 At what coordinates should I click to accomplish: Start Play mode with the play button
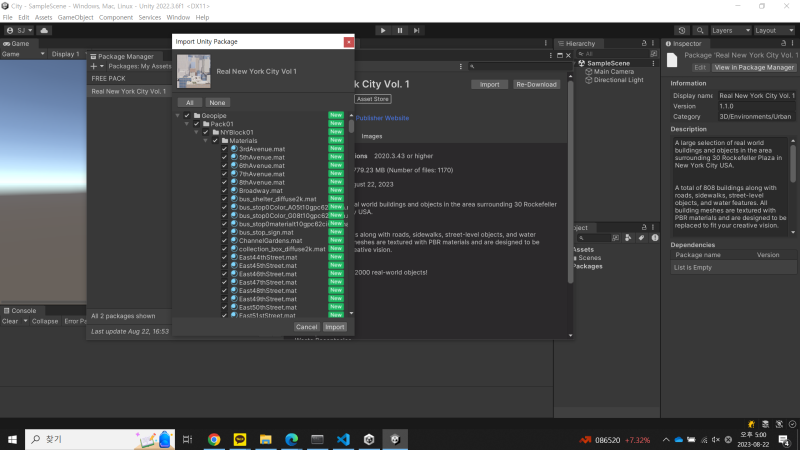383,31
